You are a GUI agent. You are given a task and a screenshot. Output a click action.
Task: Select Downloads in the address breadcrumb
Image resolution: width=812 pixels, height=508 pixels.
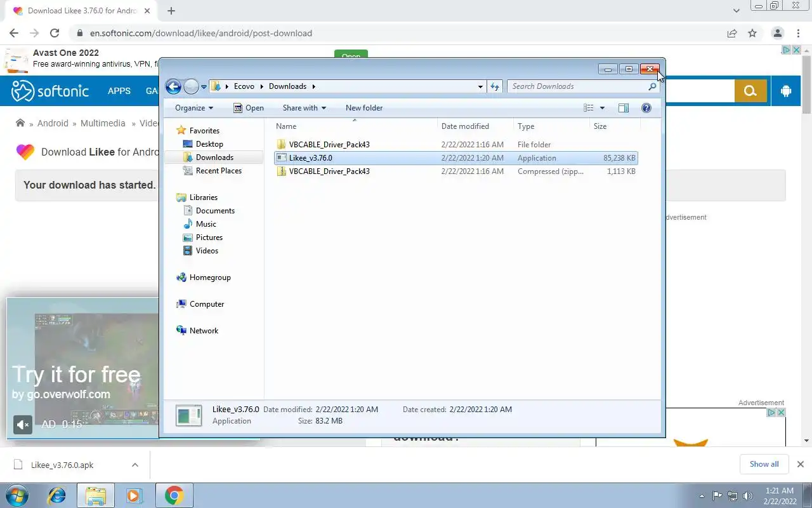287,86
